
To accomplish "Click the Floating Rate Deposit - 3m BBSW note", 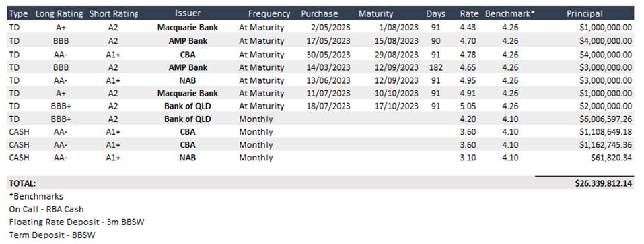I will pyautogui.click(x=77, y=222).
